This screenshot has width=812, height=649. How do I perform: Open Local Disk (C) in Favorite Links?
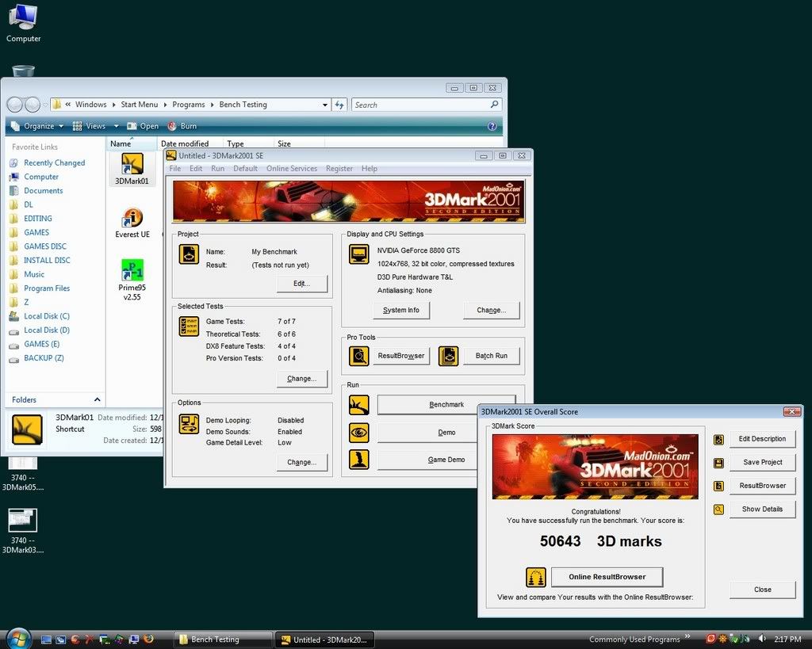coord(47,316)
